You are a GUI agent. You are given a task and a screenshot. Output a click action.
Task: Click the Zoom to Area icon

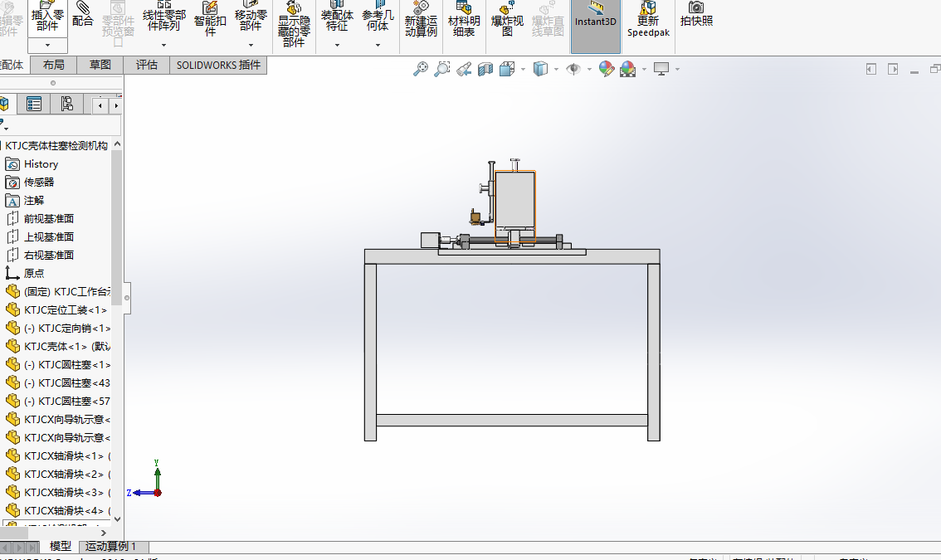click(442, 69)
